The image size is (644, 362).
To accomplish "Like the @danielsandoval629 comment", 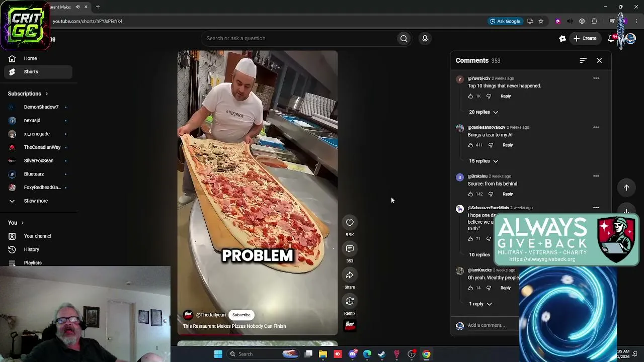I will tap(470, 145).
